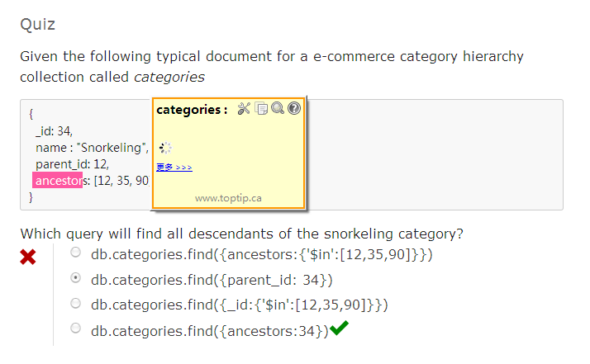
Task: Click the 'name : "Snorkeling"' code line
Action: point(91,147)
